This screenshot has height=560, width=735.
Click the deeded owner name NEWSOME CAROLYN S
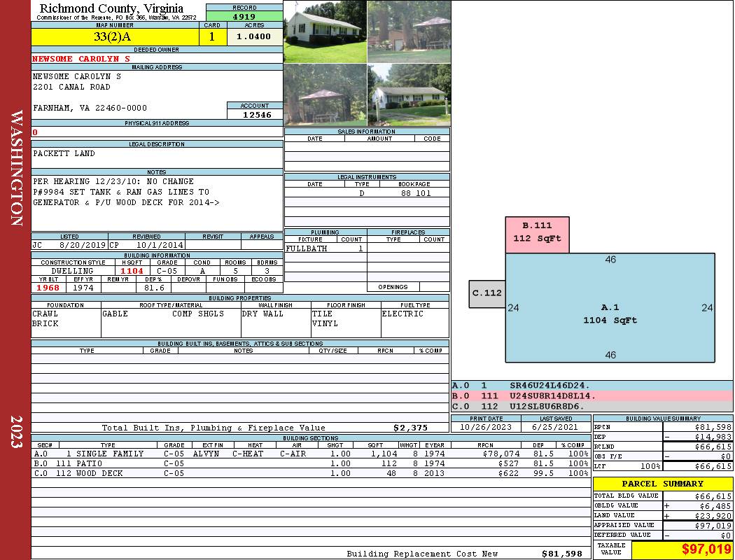tap(81, 59)
